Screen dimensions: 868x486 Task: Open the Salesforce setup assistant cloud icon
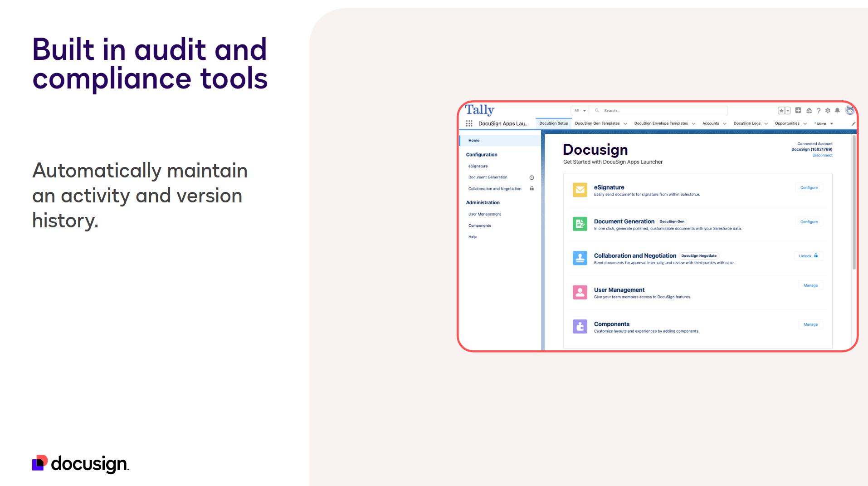809,111
